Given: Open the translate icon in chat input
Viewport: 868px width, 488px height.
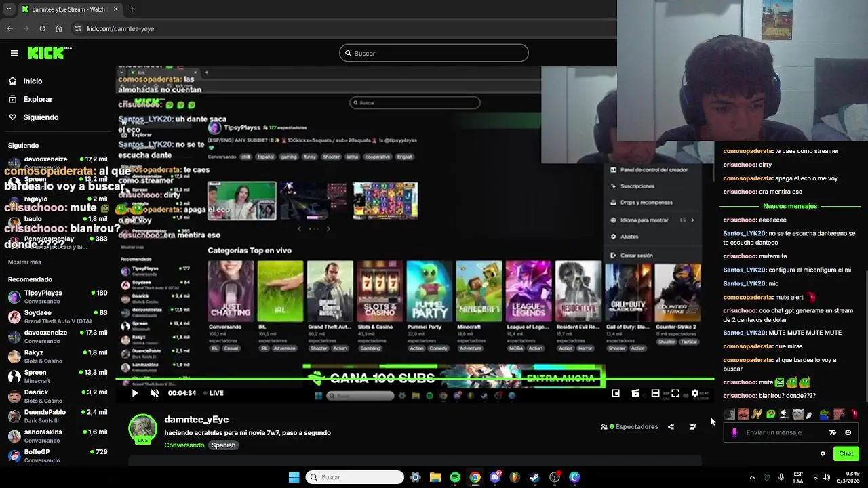Looking at the screenshot, I should pos(833,432).
